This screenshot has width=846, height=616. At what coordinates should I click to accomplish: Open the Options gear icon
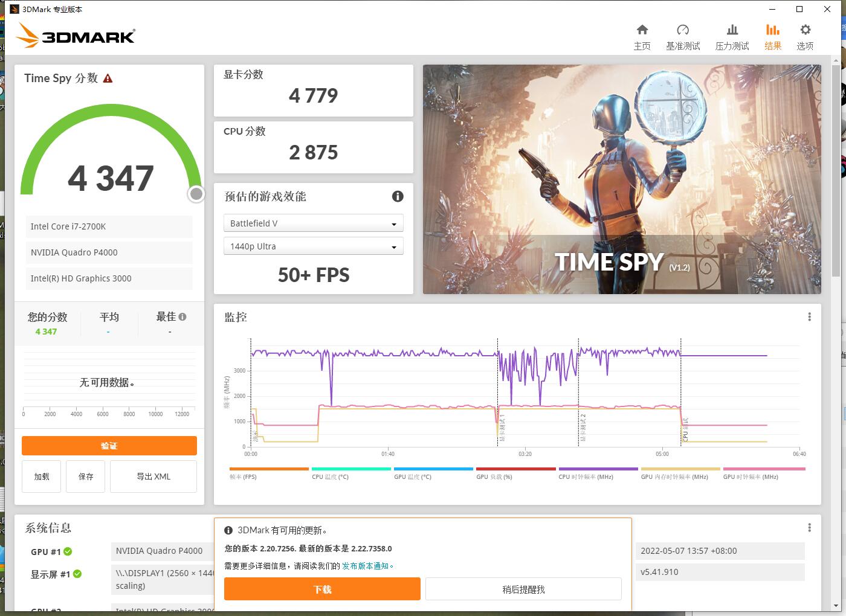point(805,30)
